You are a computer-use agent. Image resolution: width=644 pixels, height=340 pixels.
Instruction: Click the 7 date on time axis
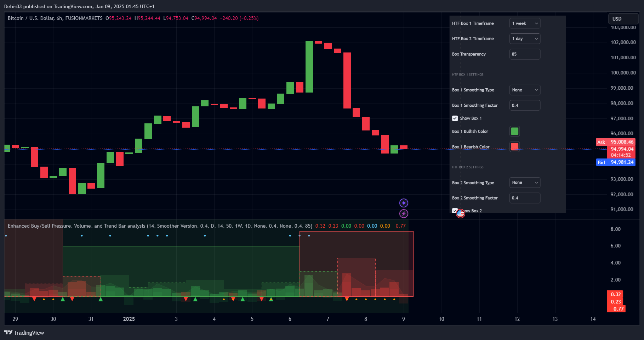[328, 319]
